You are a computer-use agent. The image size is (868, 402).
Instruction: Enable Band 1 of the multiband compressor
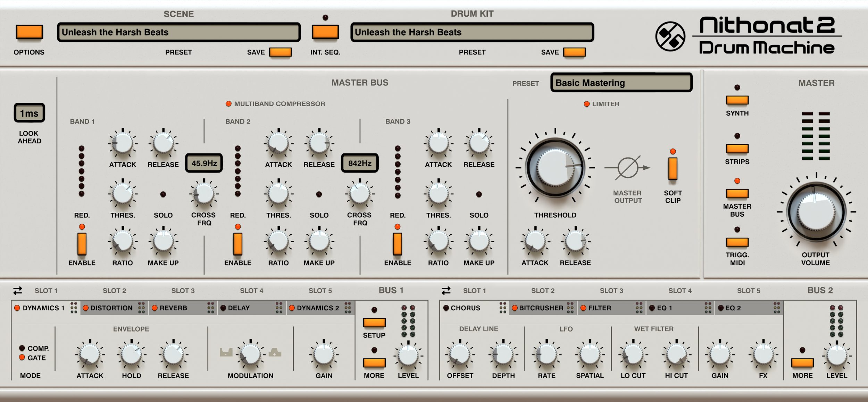tap(83, 243)
